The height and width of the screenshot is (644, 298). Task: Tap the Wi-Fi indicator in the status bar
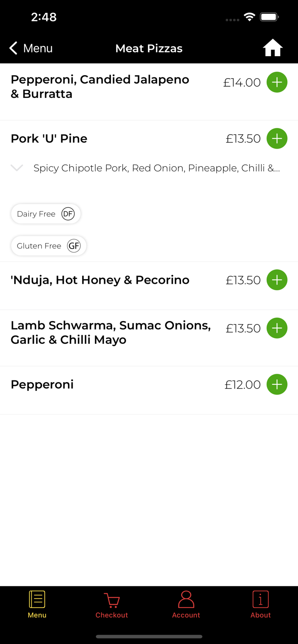(250, 17)
